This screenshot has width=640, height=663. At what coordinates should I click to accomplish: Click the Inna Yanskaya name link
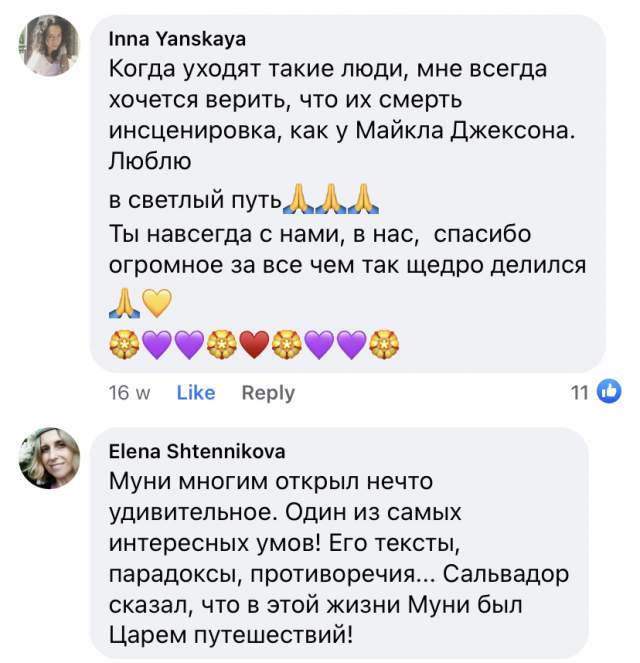pos(178,39)
